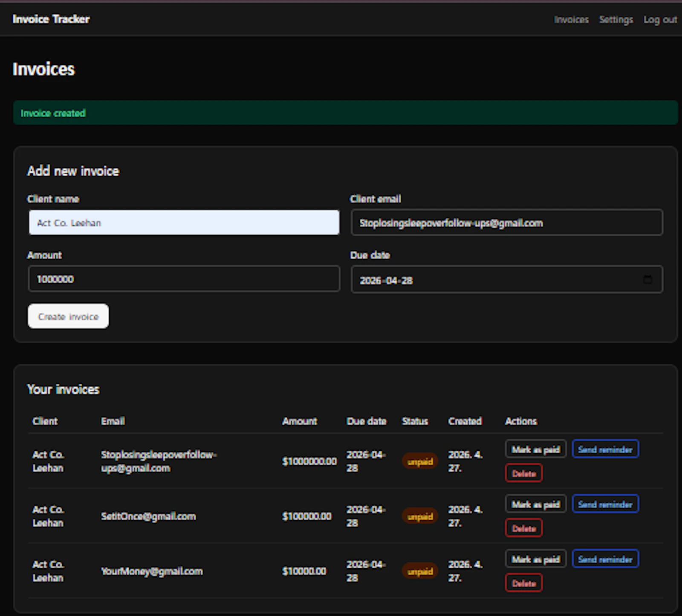Select the YourMoney@gmail.com email cell

pyautogui.click(x=152, y=571)
